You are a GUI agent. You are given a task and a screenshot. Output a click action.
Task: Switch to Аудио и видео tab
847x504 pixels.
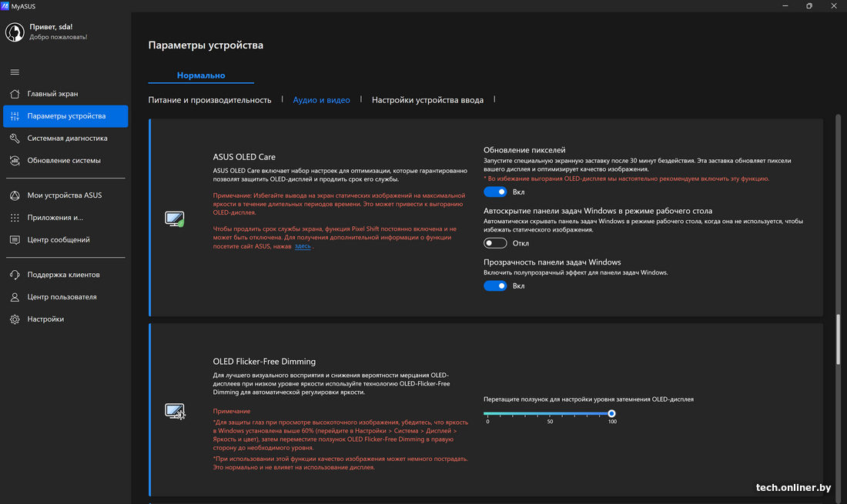321,100
